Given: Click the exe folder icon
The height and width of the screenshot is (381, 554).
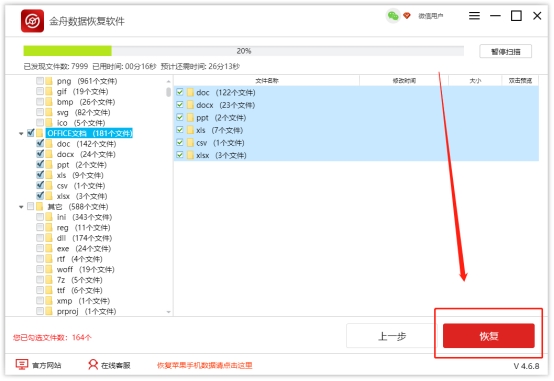Looking at the screenshot, I should 49,248.
